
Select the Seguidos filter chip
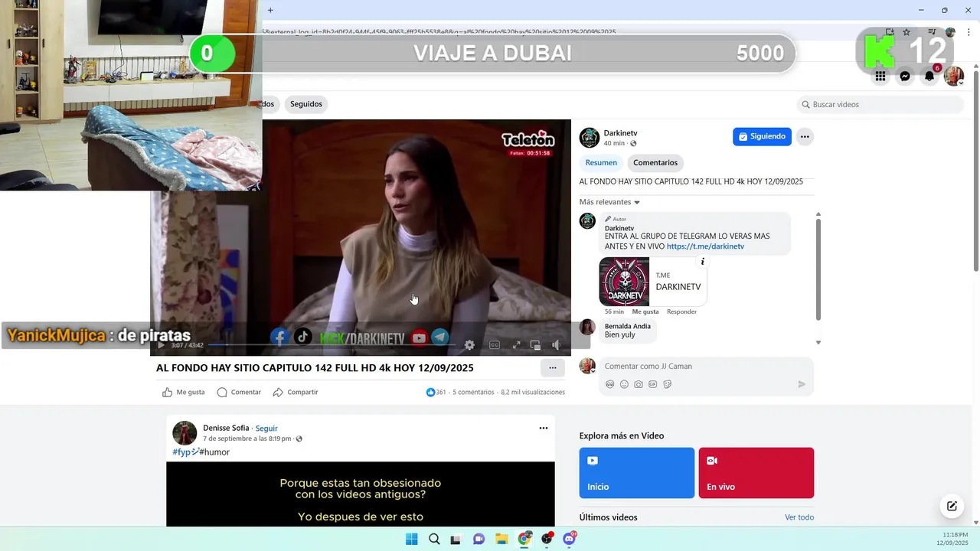[x=306, y=104]
